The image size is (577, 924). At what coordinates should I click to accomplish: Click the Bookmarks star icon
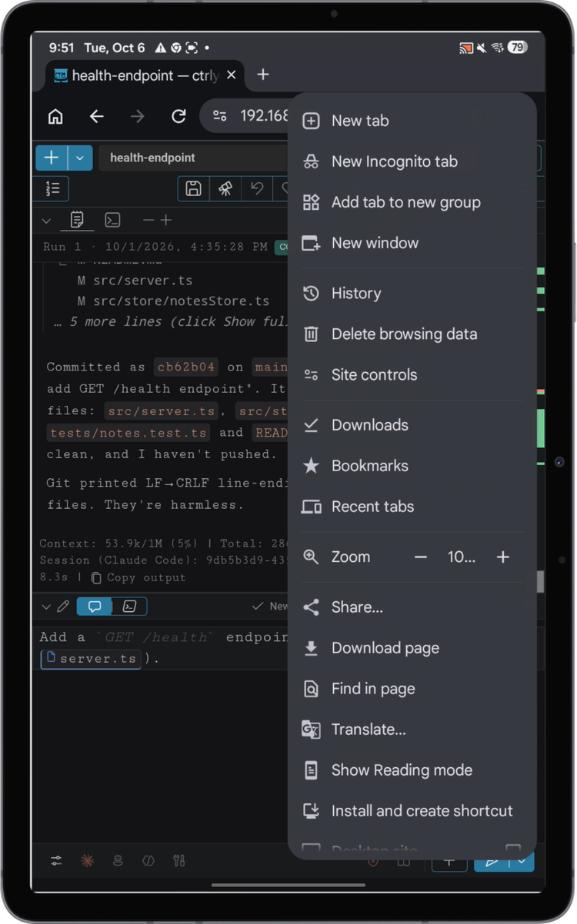click(x=311, y=466)
